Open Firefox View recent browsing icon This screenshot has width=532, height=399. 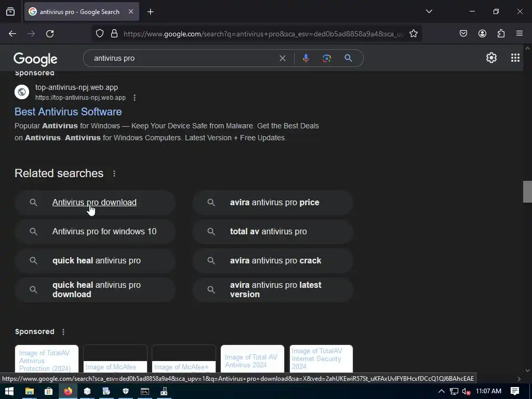[x=10, y=12]
